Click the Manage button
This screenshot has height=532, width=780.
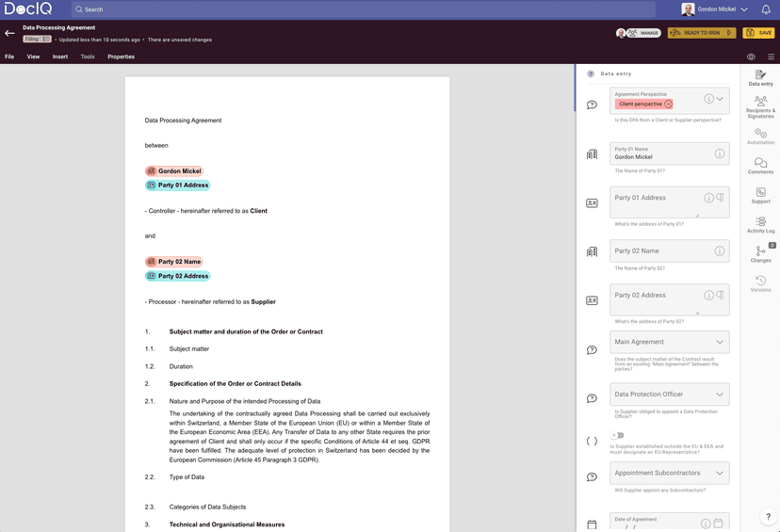(643, 33)
